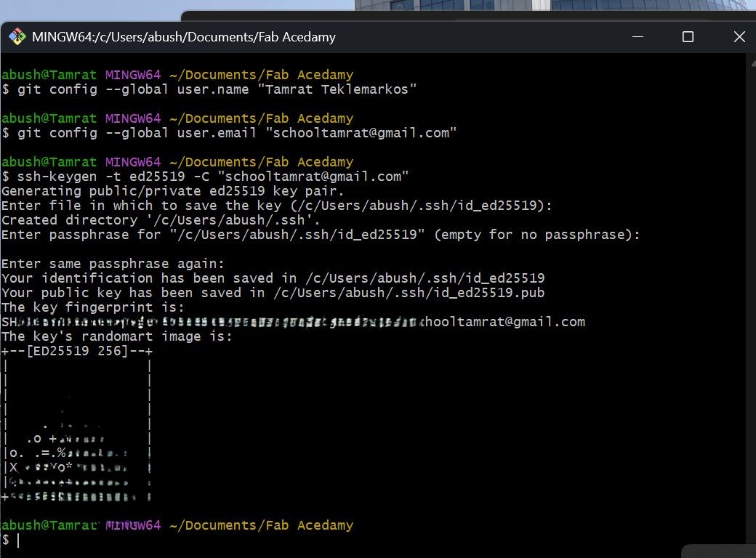This screenshot has height=558, width=756.
Task: Click the git config user.email command line
Action: click(229, 133)
